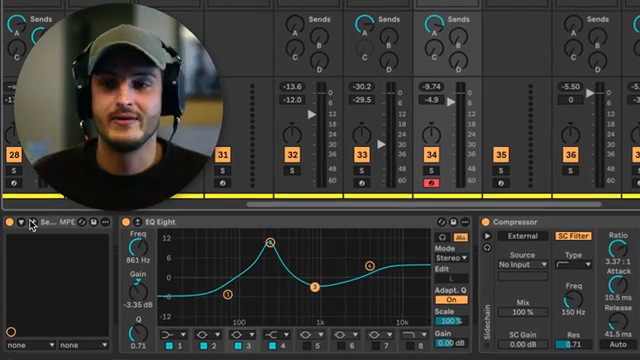Click Compressor Mix 100 % field

click(x=522, y=312)
